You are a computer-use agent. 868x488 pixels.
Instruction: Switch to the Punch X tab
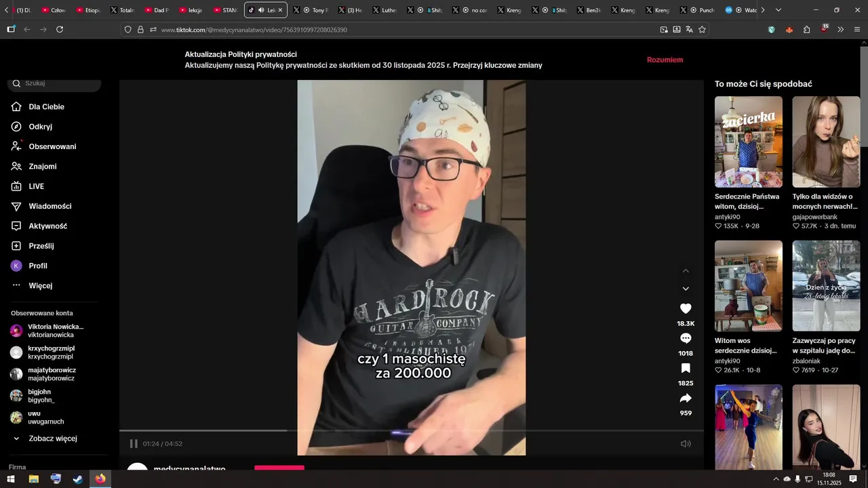pyautogui.click(x=696, y=10)
